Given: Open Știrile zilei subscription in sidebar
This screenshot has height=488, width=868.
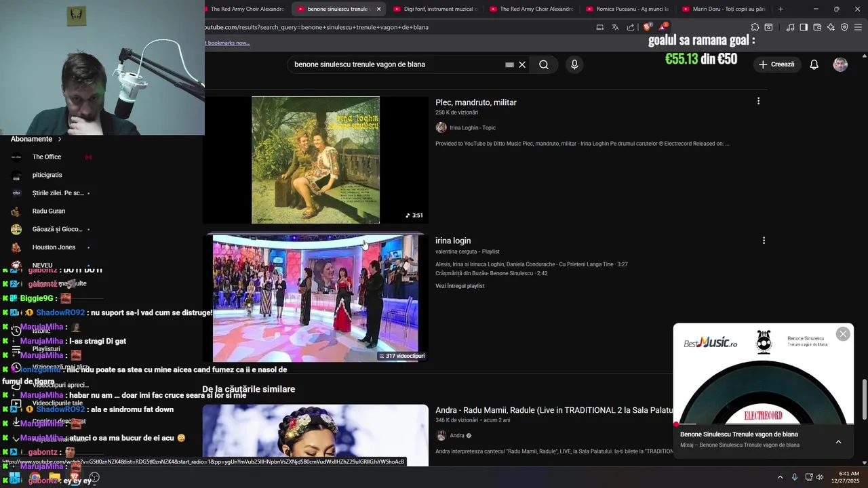Looking at the screenshot, I should coord(58,193).
